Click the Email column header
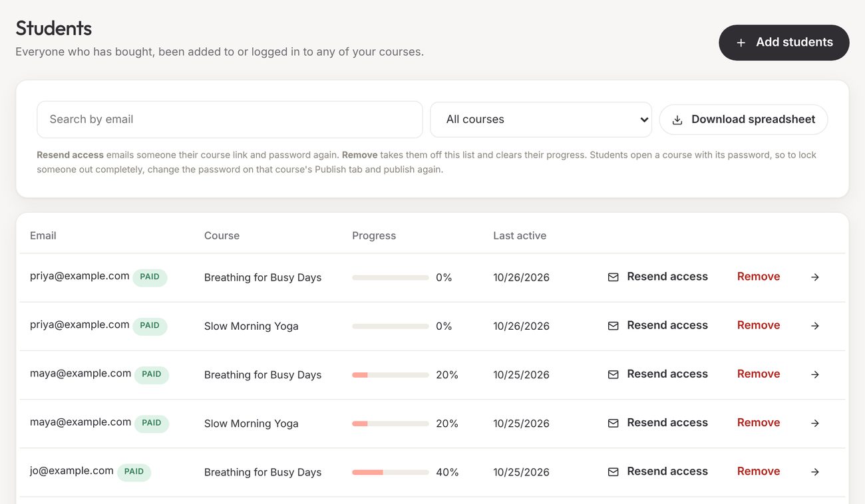865x504 pixels. pyautogui.click(x=43, y=236)
